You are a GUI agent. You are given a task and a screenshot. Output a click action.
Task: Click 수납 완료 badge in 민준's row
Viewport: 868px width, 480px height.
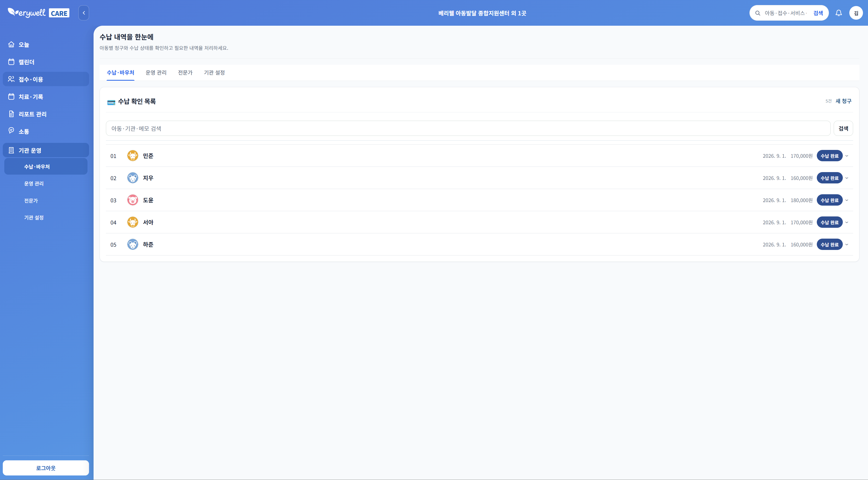coord(829,156)
